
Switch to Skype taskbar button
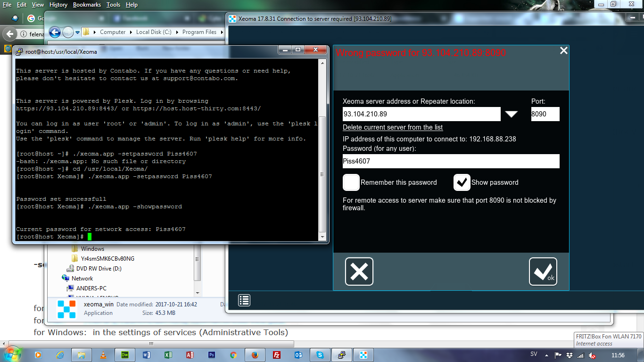(x=321, y=355)
